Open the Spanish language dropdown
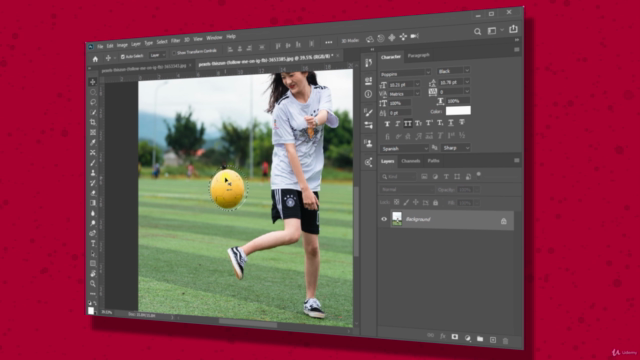 [x=404, y=148]
